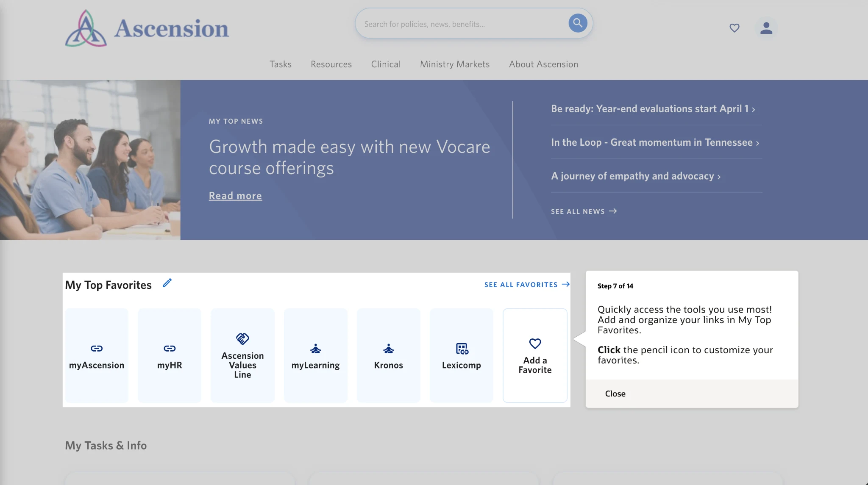Image resolution: width=868 pixels, height=485 pixels.
Task: Open the About Ascension menu
Action: 543,64
